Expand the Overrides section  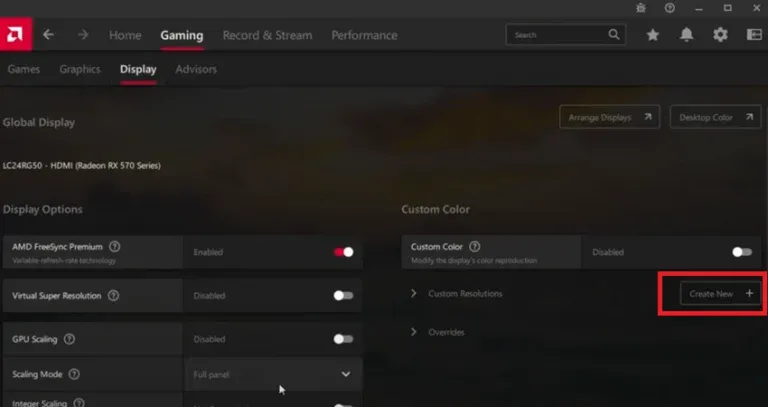pos(414,332)
